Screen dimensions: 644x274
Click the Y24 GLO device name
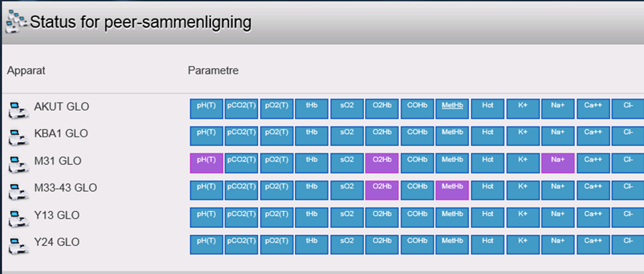click(x=57, y=242)
